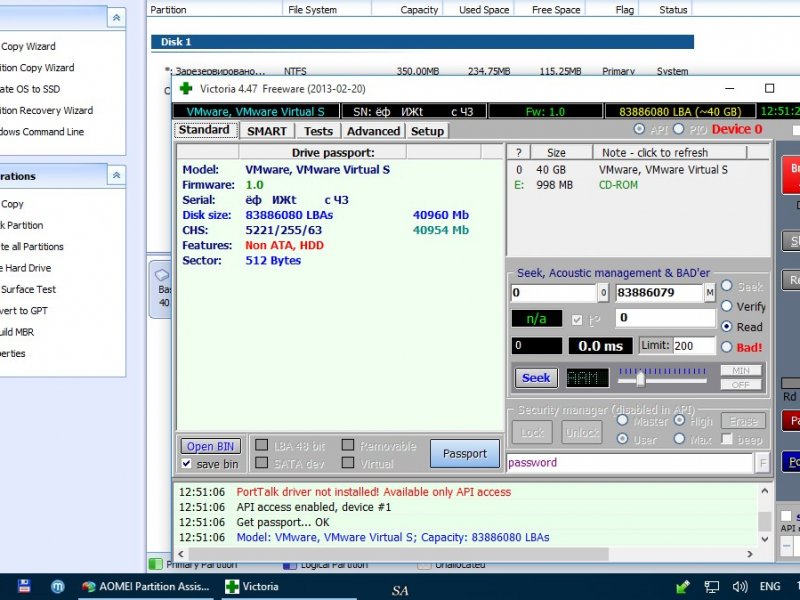Click the password input field

tap(630, 463)
